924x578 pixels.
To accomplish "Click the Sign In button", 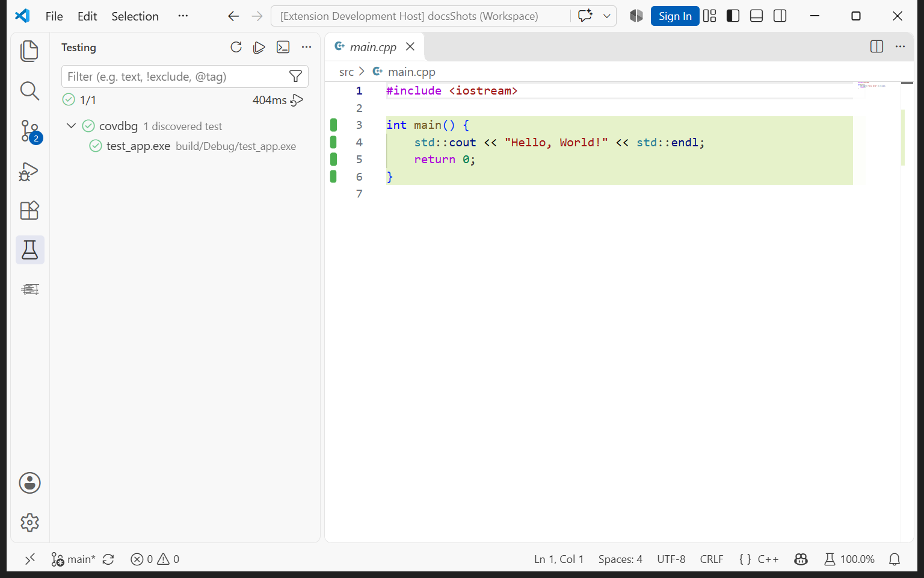I will (675, 16).
